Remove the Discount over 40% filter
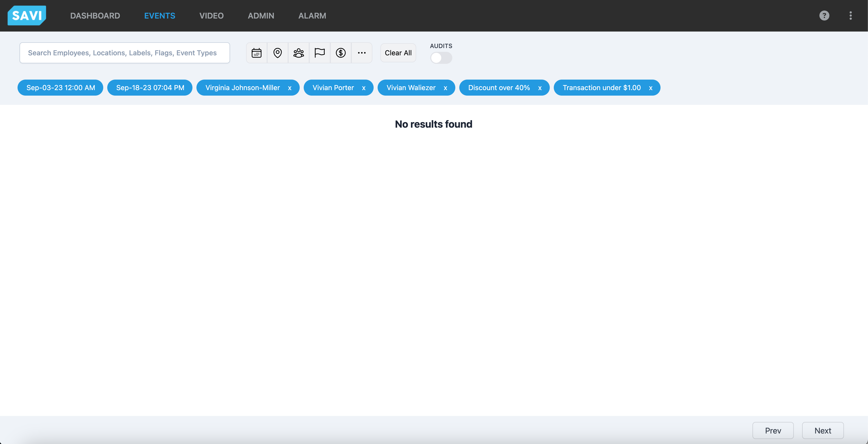Screen dimensions: 868x444 [x=540, y=88]
